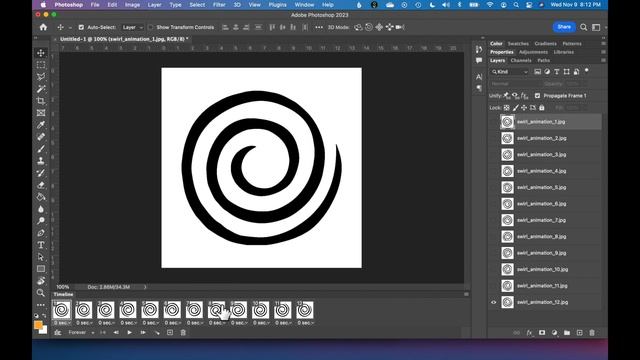Select the Path Selection tool
The image size is (640, 360).
(x=41, y=257)
